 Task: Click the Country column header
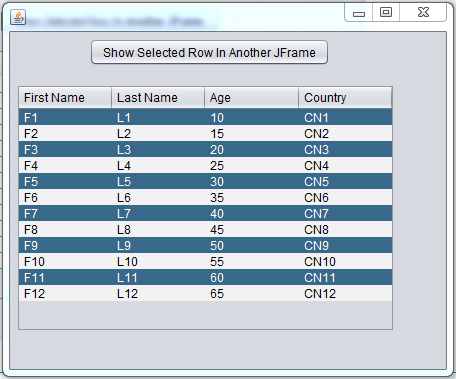point(345,98)
